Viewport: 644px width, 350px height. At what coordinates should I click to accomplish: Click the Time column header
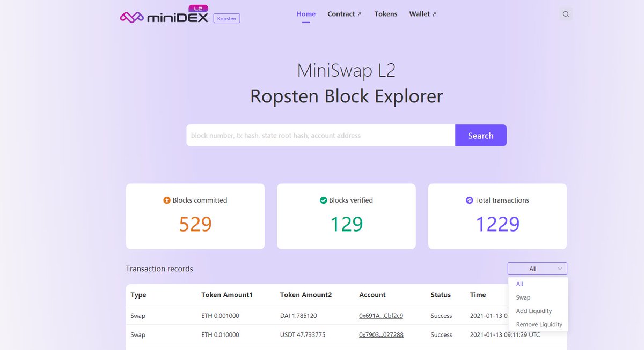click(x=478, y=295)
